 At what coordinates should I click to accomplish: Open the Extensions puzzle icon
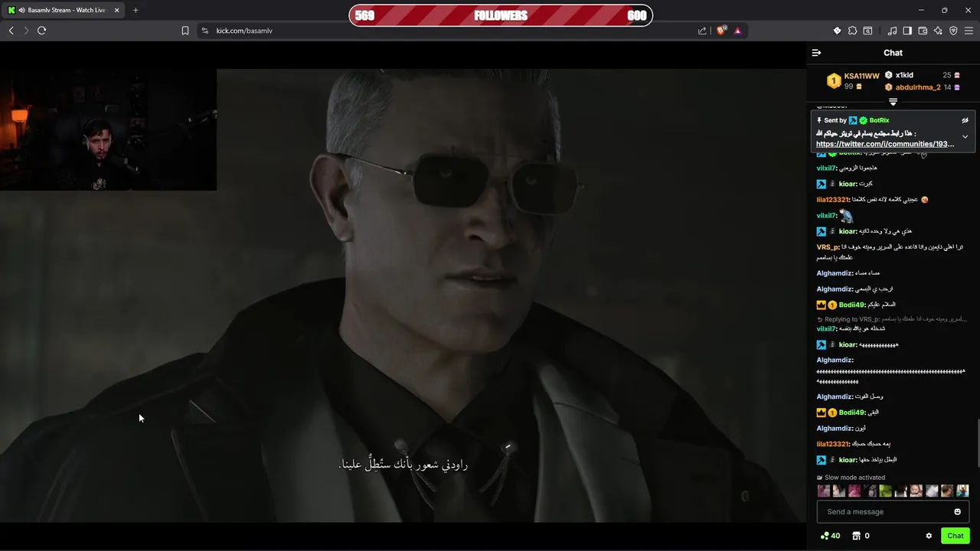(x=852, y=31)
